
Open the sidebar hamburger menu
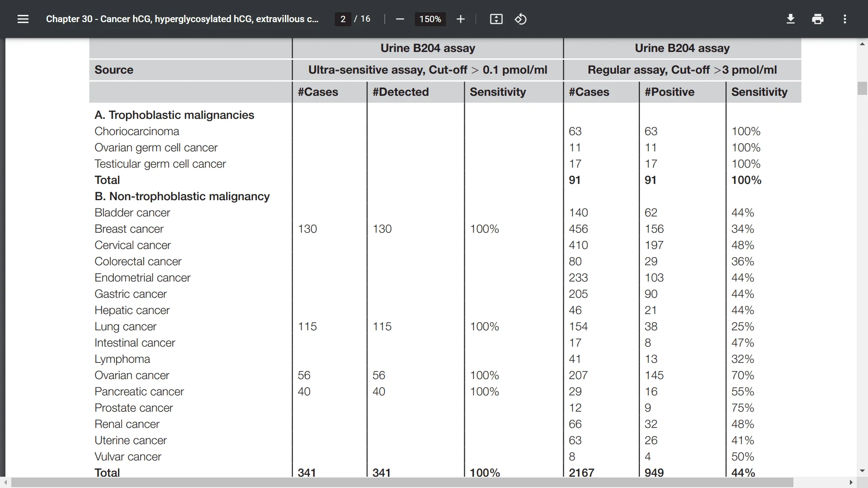point(23,19)
